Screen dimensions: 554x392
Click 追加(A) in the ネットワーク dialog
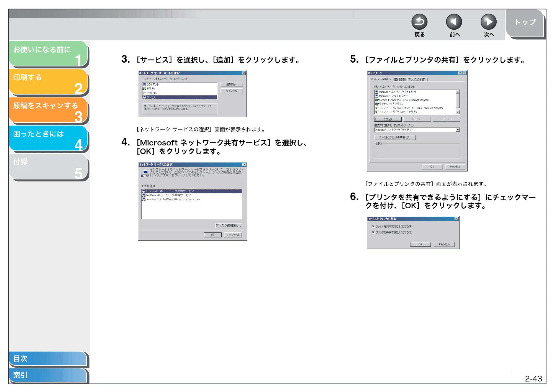tap(388, 119)
